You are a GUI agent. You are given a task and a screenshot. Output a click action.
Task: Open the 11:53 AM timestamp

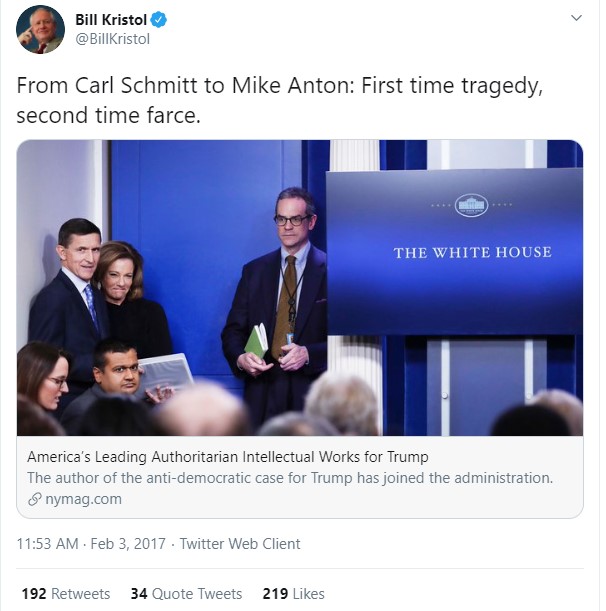coord(48,544)
